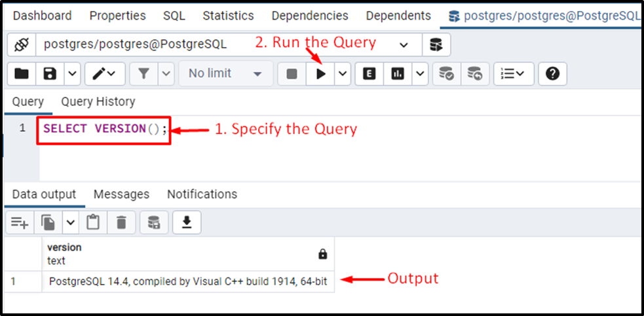Click the Save File floppy icon
The height and width of the screenshot is (316, 644).
(50, 74)
